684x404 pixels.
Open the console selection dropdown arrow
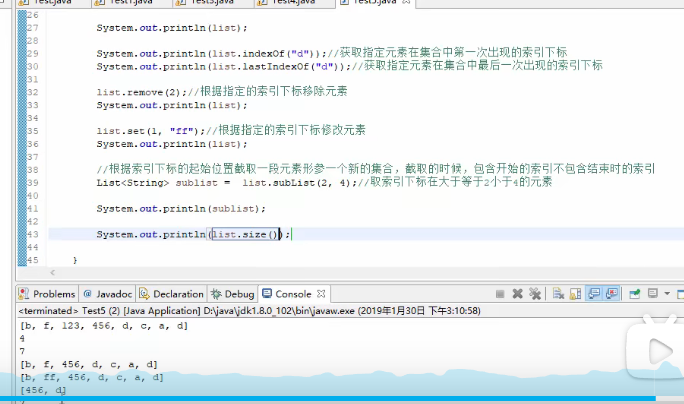(667, 293)
